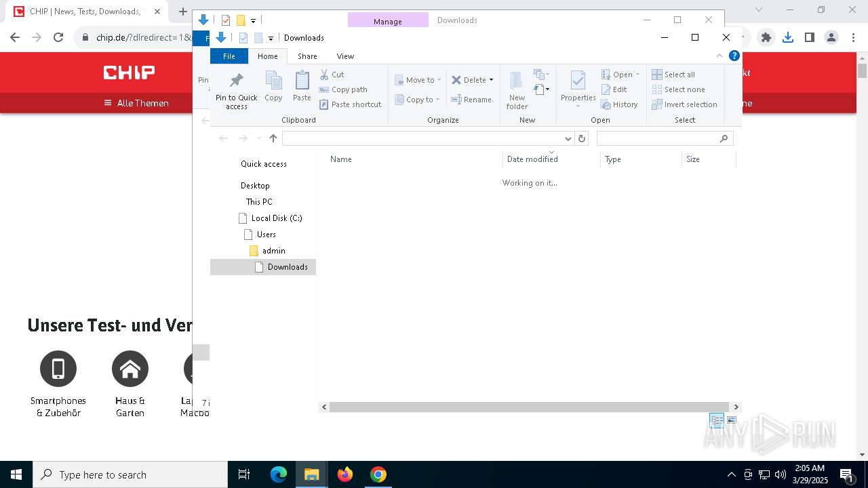Screen dimensions: 868x488
Task: Click the Refresh button
Action: coord(581,138)
